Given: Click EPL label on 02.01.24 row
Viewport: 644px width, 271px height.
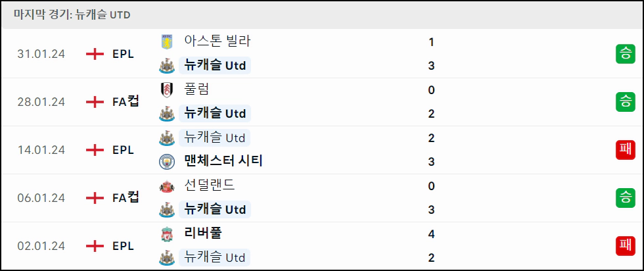Looking at the screenshot, I should click(x=124, y=246).
